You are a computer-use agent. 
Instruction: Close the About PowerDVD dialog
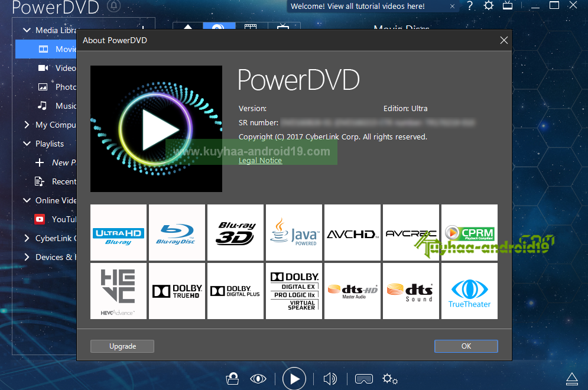[503, 40]
